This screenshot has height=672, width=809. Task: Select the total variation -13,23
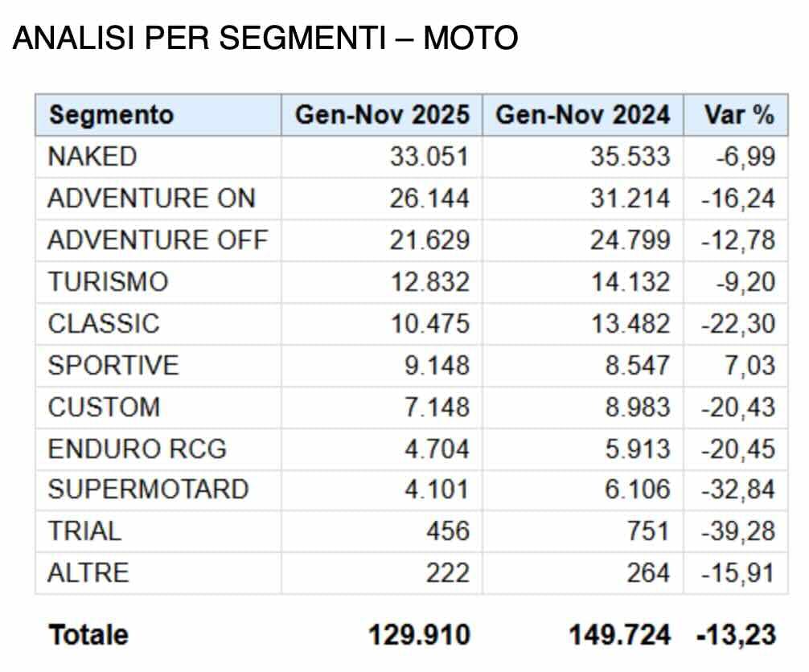(736, 635)
